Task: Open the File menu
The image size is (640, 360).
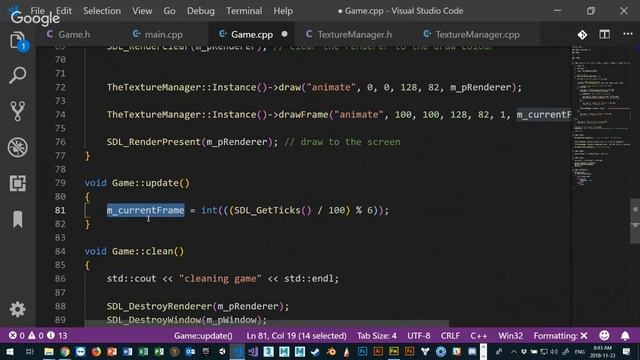Action: (x=38, y=11)
